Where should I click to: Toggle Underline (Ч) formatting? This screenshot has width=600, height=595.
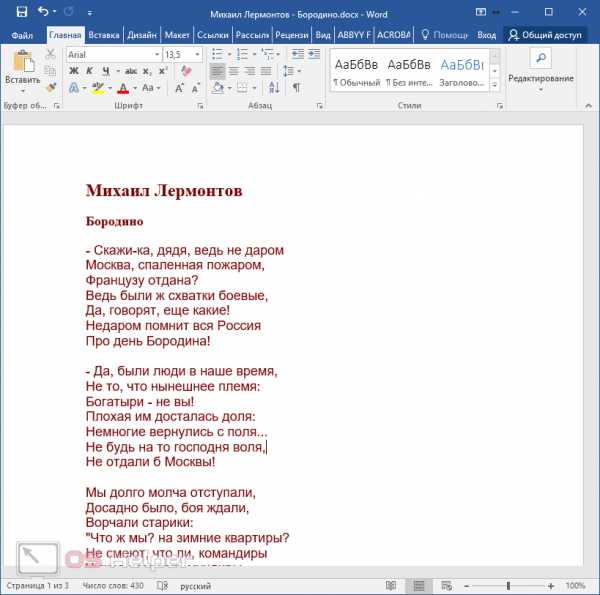pyautogui.click(x=106, y=71)
